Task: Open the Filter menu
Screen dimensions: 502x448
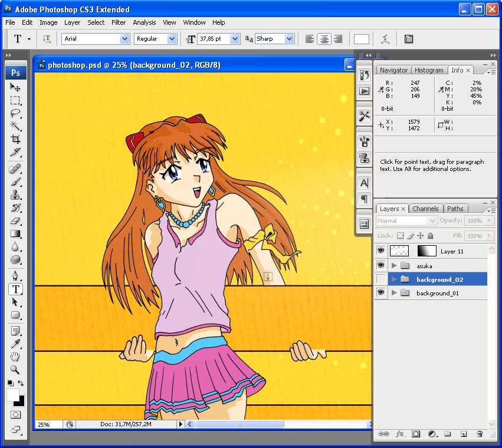Action: click(x=118, y=22)
